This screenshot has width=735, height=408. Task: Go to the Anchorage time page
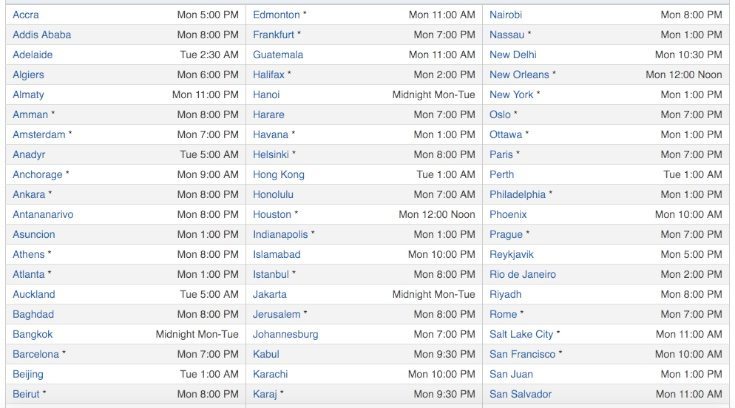click(38, 174)
